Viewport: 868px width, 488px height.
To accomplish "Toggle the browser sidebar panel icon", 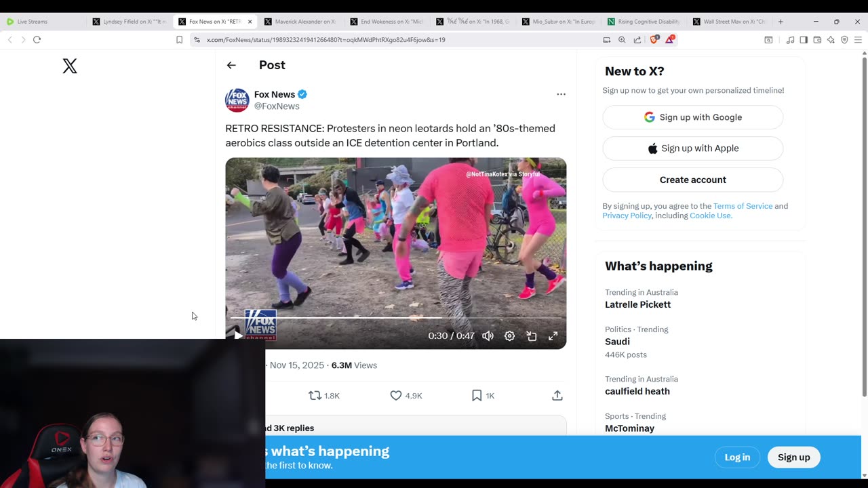I will pos(804,39).
